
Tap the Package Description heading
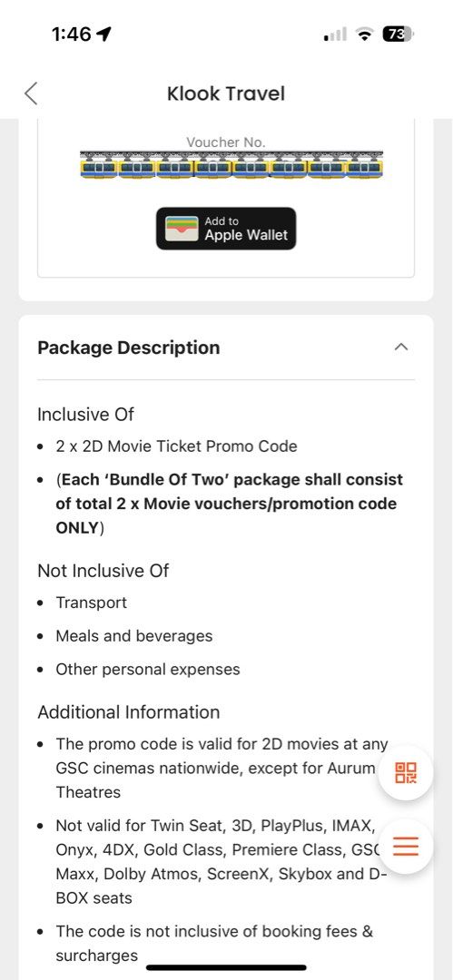point(129,348)
